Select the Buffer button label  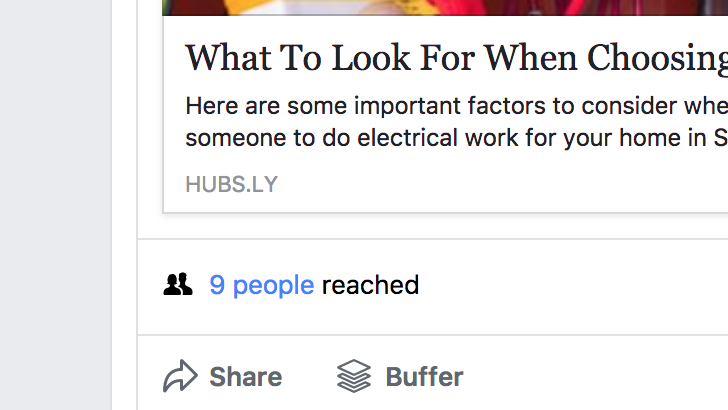tap(424, 376)
